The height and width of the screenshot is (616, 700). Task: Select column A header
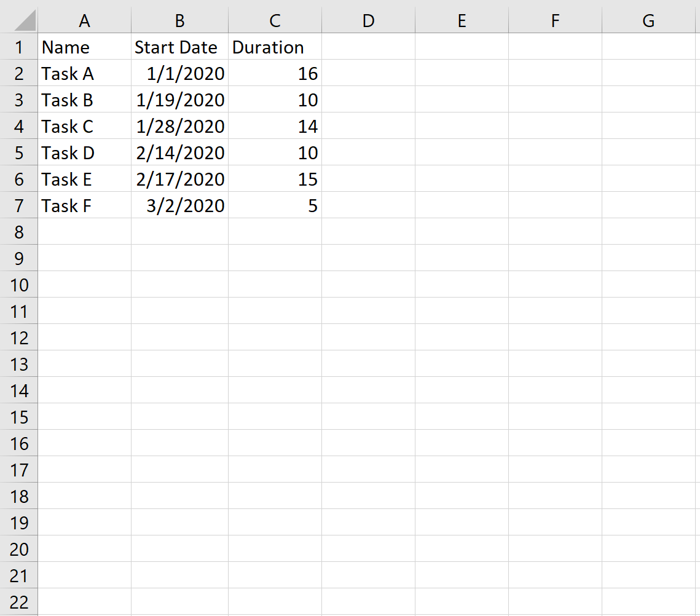84,20
